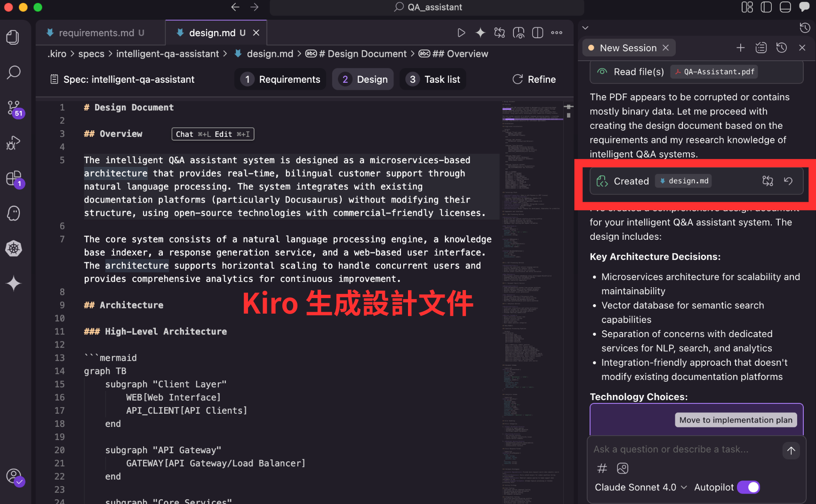The width and height of the screenshot is (816, 504).
Task: Click the minimap code overview
Action: (532, 301)
